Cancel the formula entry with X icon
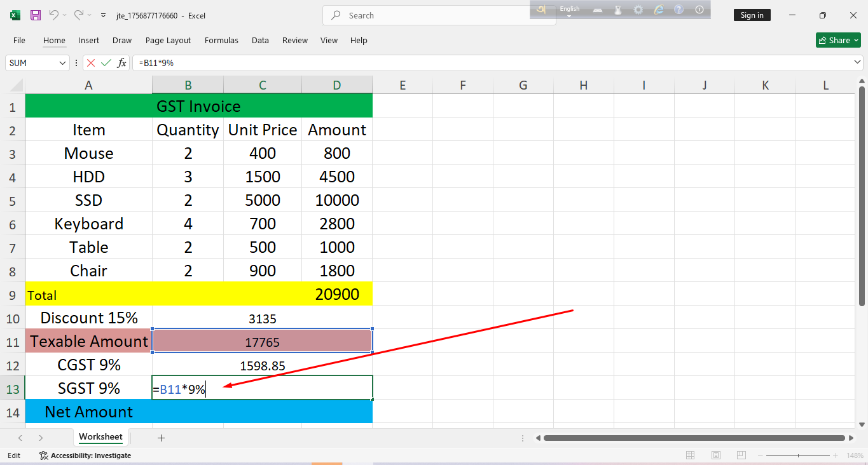This screenshot has height=465, width=868. click(91, 63)
